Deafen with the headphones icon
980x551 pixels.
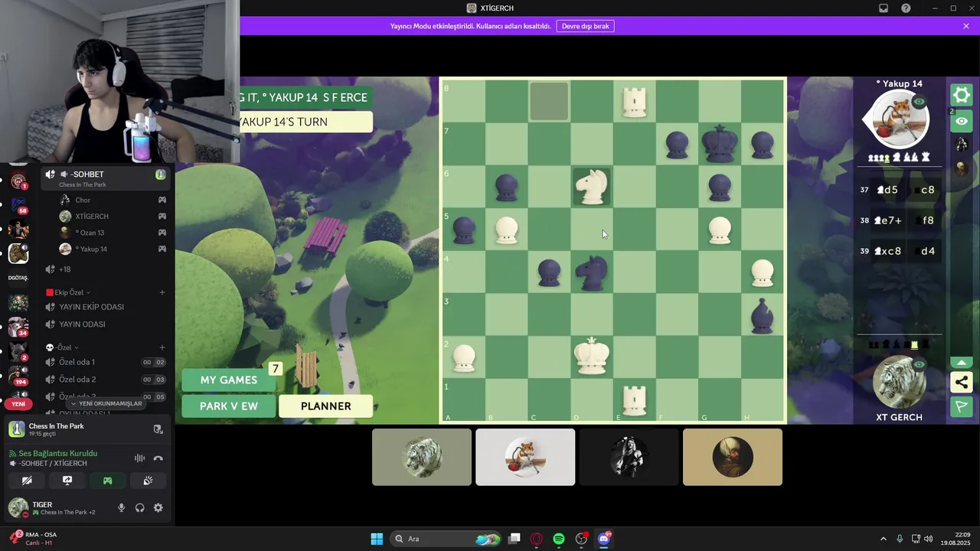coord(139,507)
